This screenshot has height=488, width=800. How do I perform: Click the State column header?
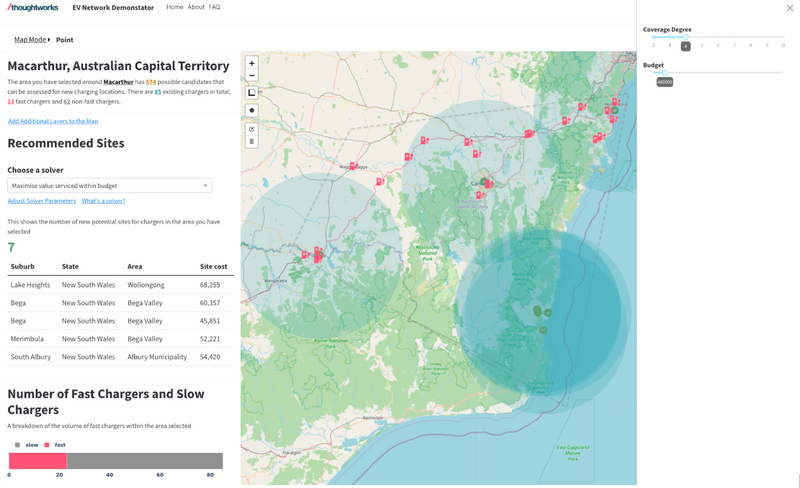click(70, 266)
